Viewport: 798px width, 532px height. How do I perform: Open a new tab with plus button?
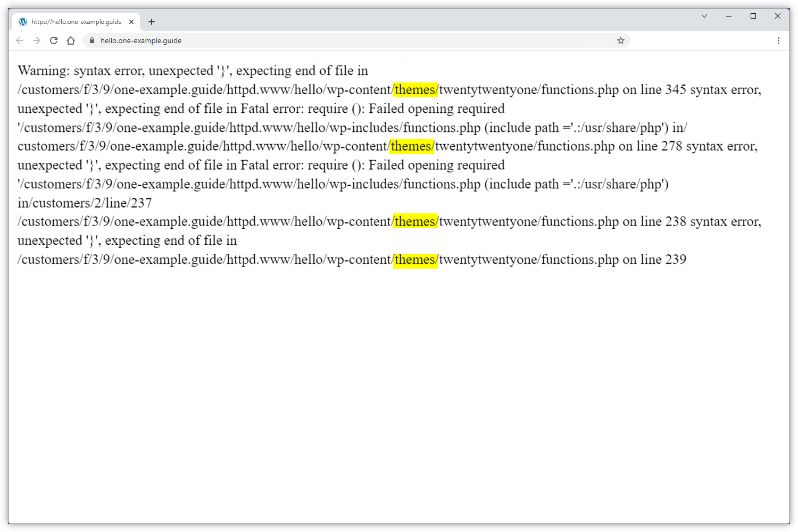152,22
